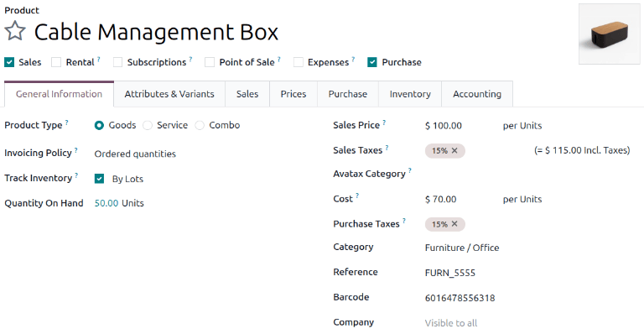Click 'per Units' next to Cost
Viewport: 644px width, 334px height.
tap(522, 199)
